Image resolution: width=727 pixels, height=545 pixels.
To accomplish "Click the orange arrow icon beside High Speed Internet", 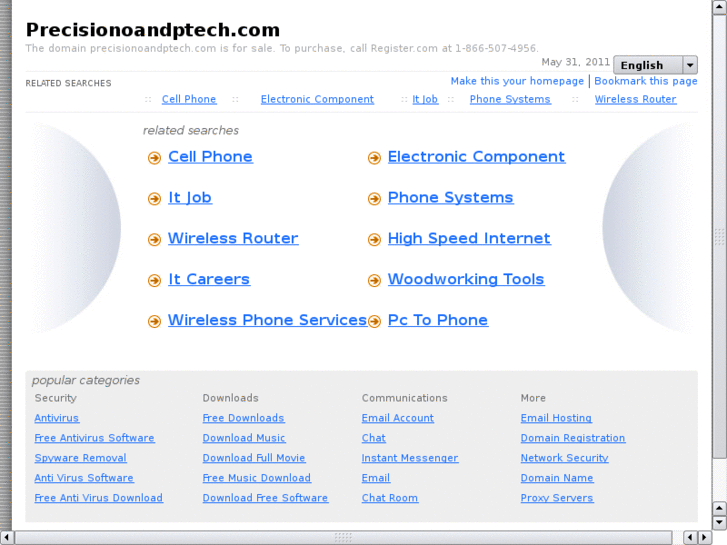I will (374, 240).
